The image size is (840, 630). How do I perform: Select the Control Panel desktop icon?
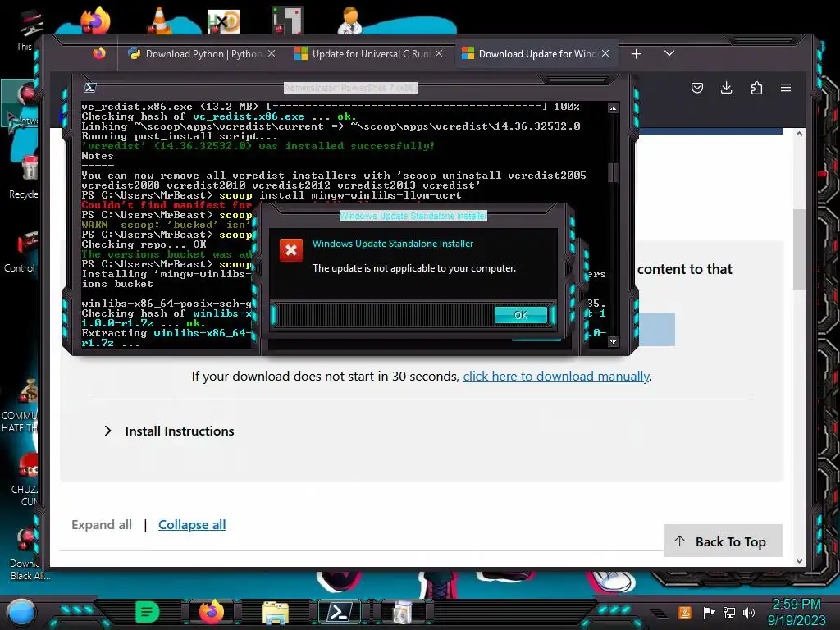pyautogui.click(x=22, y=252)
